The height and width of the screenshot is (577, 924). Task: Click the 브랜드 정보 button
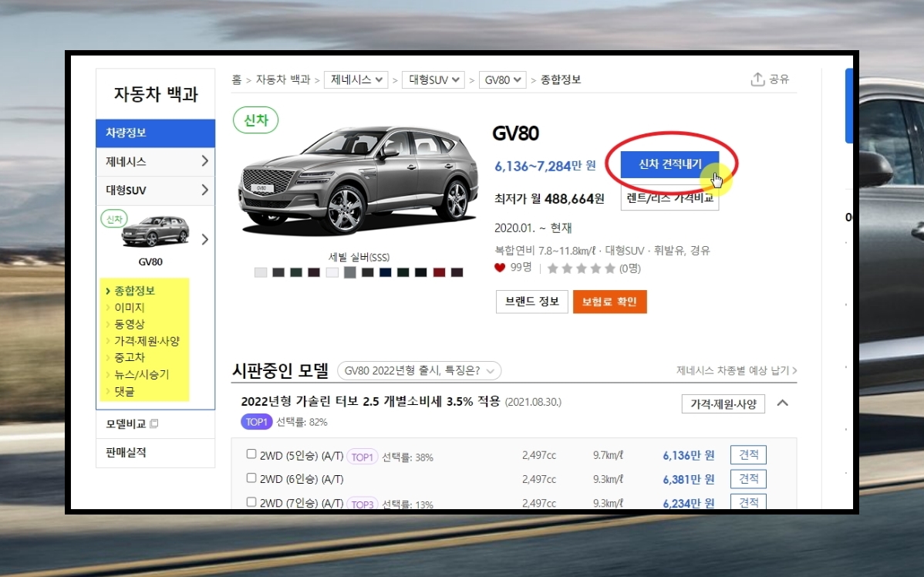point(531,302)
